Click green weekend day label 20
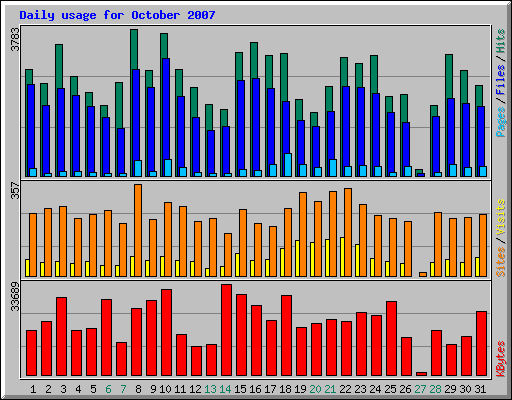Image resolution: width=512 pixels, height=400 pixels. 315,389
